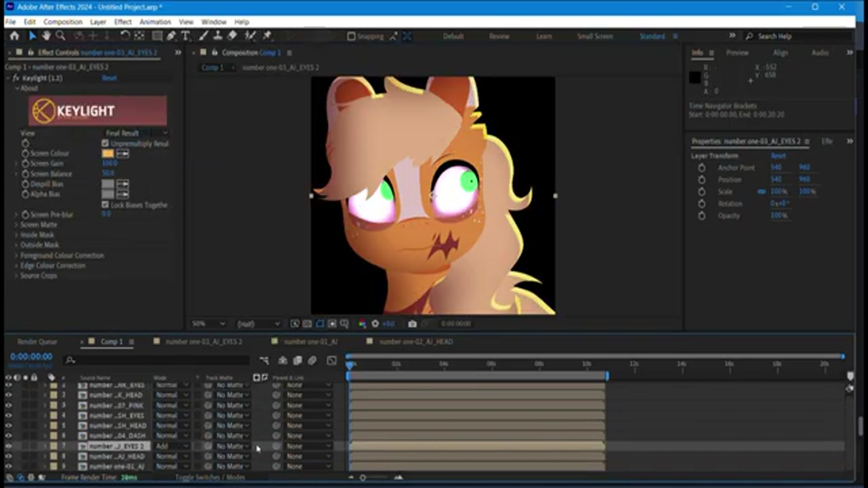Viewport: 868px width, 488px height.
Task: Select the Type tool
Action: (185, 36)
